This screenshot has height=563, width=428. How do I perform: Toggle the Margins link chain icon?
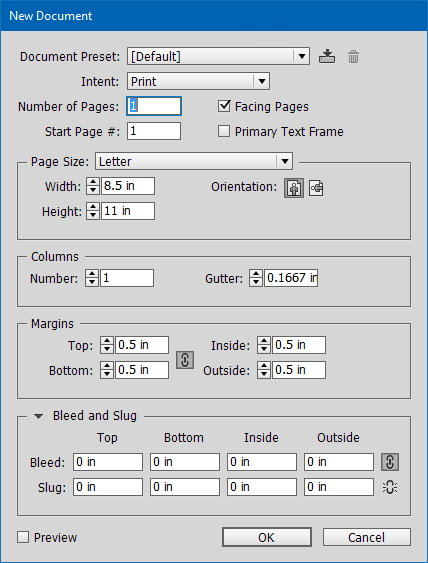tap(185, 360)
